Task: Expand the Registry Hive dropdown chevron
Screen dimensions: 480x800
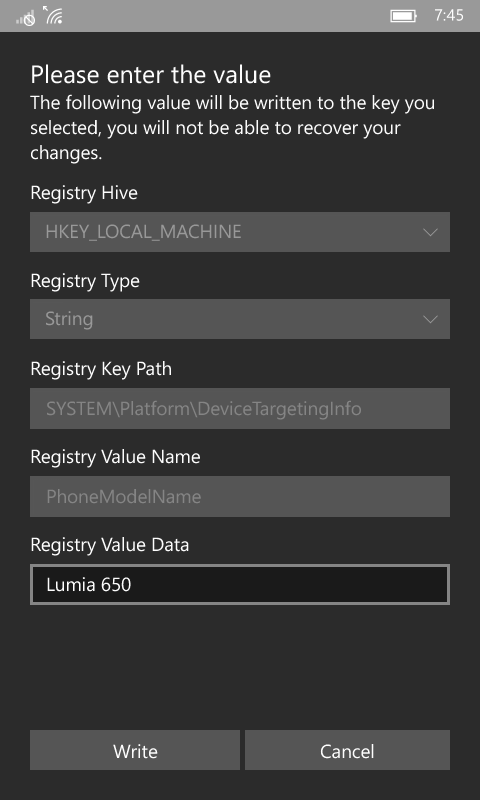Action: pos(430,233)
